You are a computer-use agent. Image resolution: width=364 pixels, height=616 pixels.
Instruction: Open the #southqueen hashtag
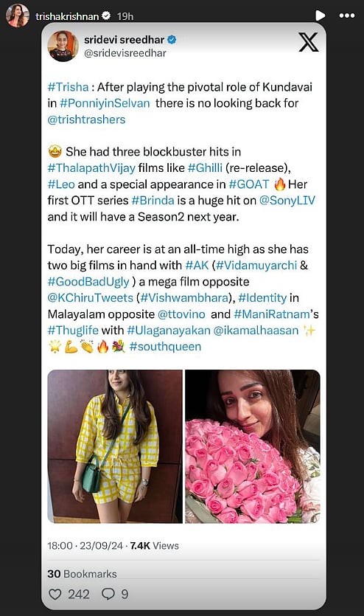click(x=165, y=347)
